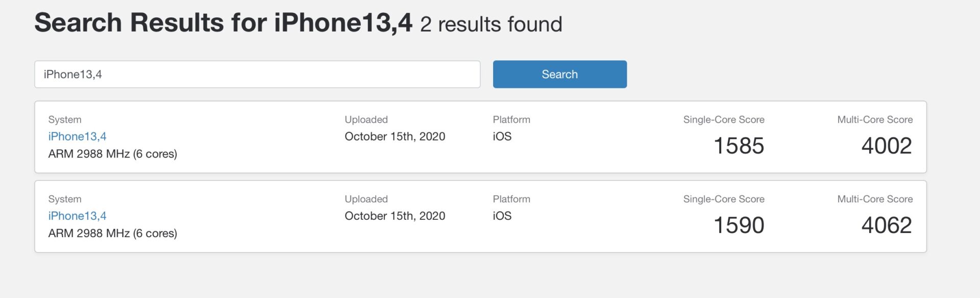Click October 15th, 2020 on first result
This screenshot has height=298, width=980.
point(395,136)
